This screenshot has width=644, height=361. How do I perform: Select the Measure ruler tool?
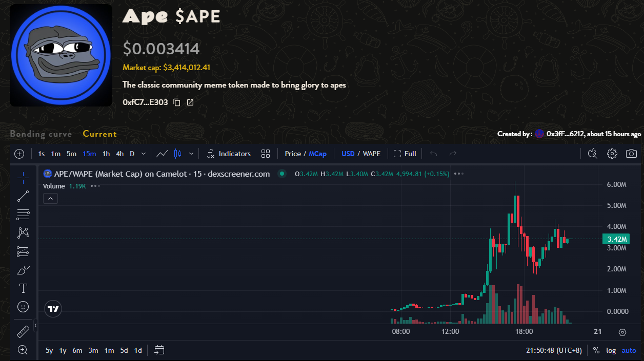[x=23, y=331]
